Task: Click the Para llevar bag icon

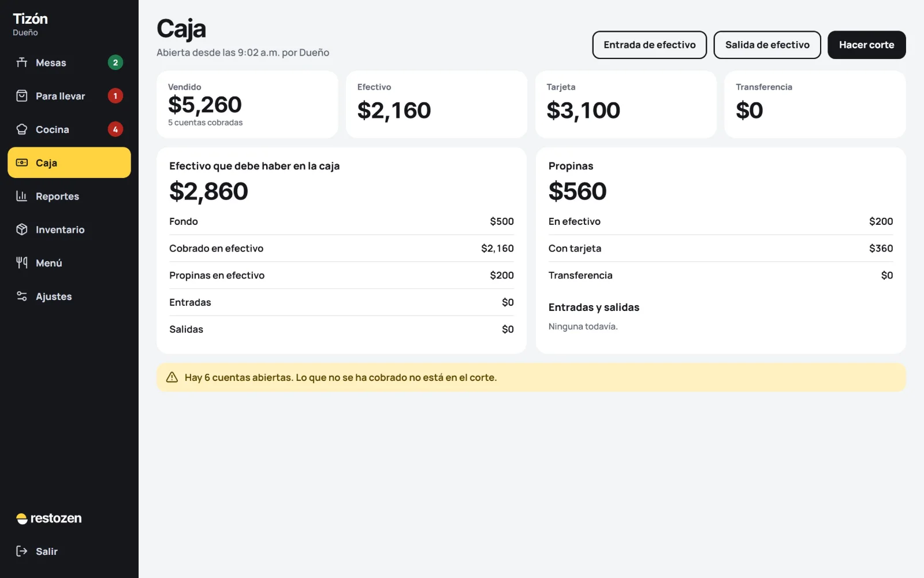Action: tap(22, 96)
